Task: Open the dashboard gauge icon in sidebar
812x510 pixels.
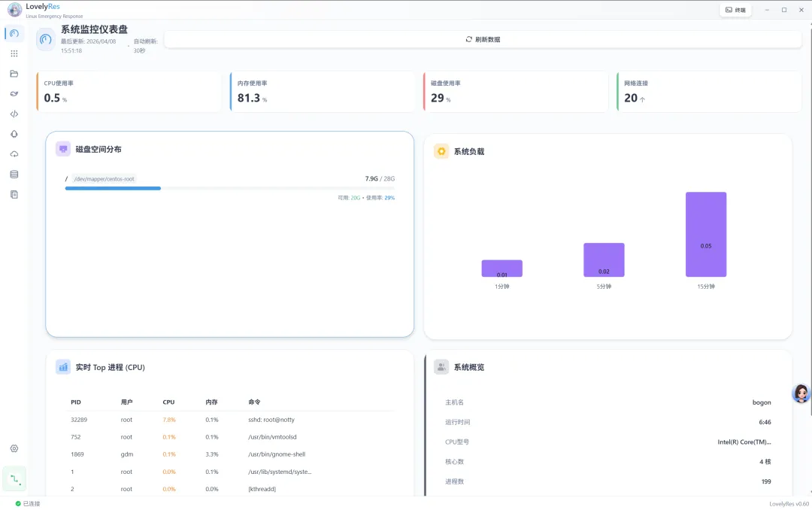Action: pyautogui.click(x=14, y=34)
